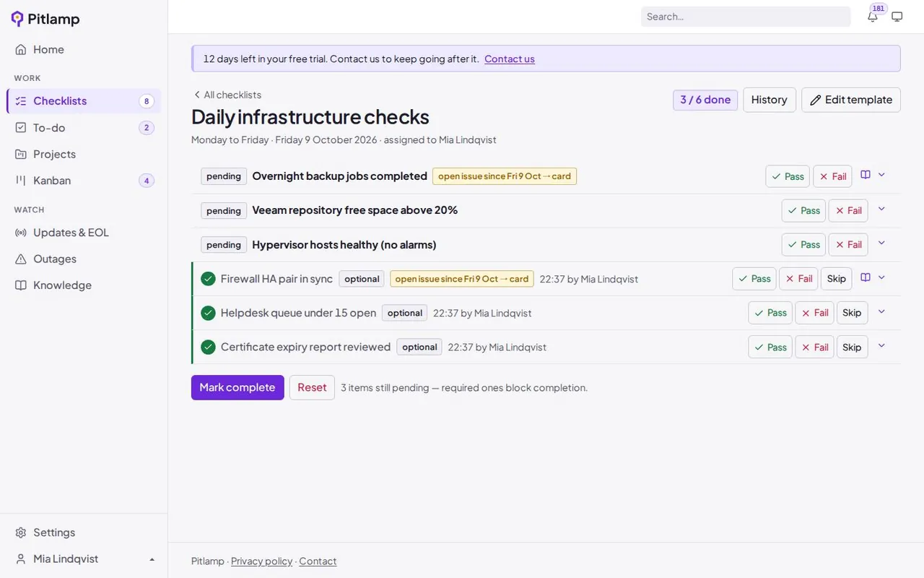
Task: Open the Kanban board
Action: (x=84, y=181)
